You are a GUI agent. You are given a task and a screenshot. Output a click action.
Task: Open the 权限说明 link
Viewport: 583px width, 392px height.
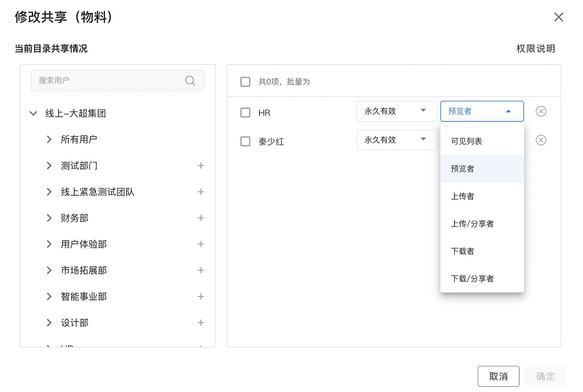click(x=535, y=49)
